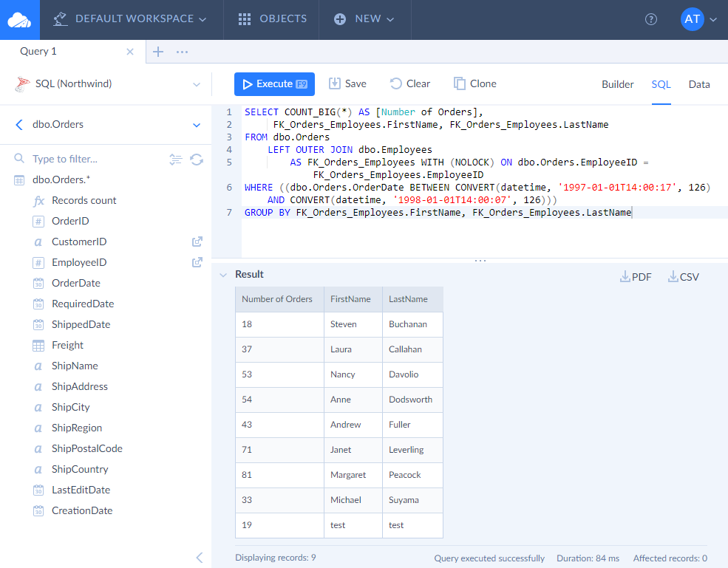Open EmployeeID related table link icon
Screen dimensions: 728x568
click(197, 262)
